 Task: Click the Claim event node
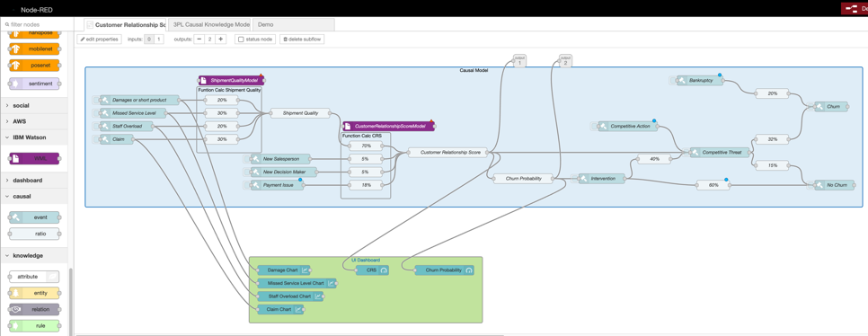[x=117, y=139]
